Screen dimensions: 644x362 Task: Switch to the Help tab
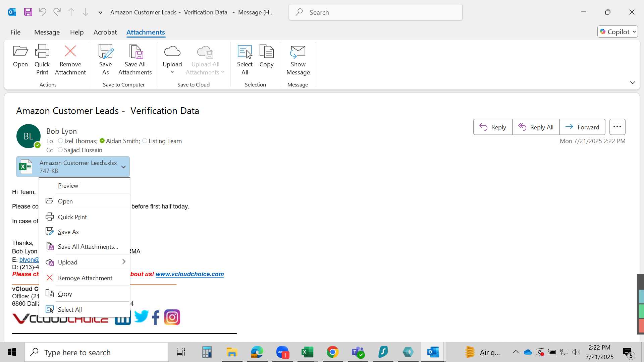(77, 32)
